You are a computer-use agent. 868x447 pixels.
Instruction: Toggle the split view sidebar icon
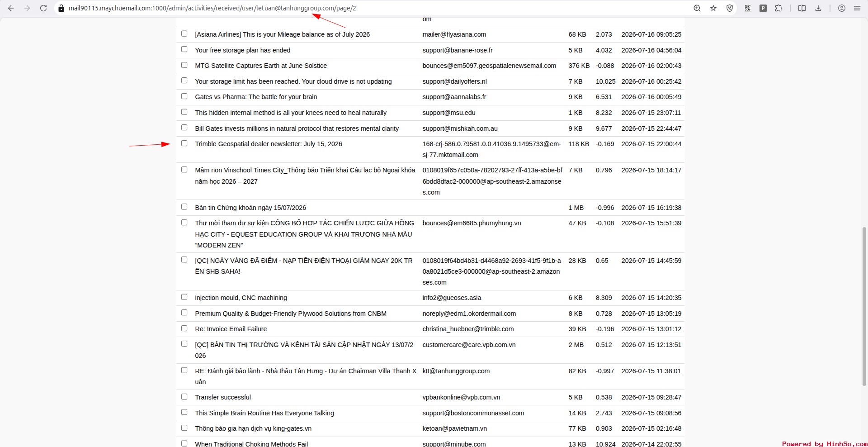click(x=802, y=8)
